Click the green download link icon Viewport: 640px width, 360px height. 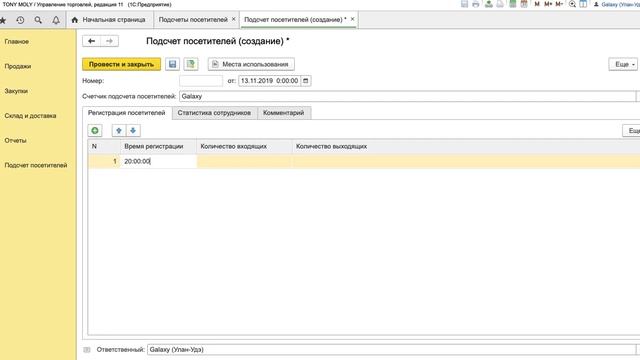(489, 4)
